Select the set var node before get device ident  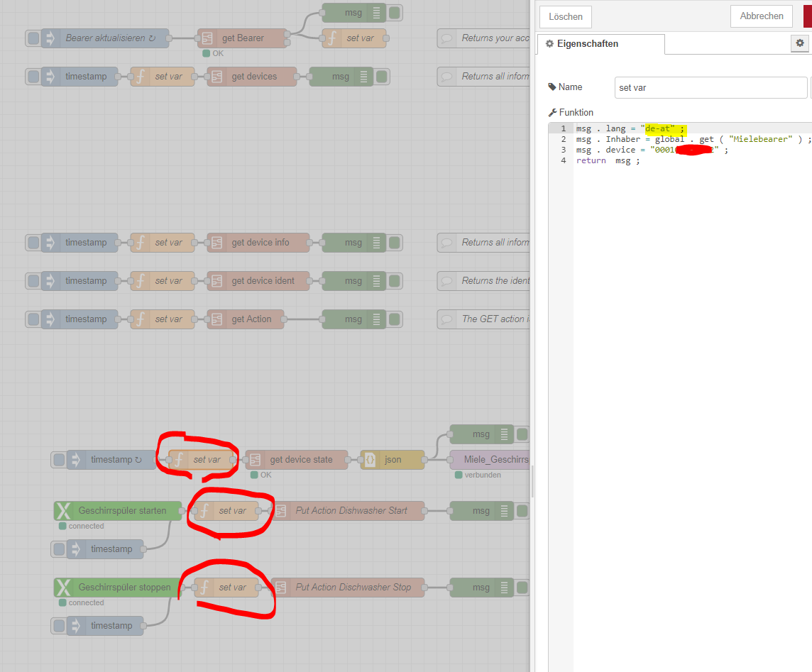point(163,281)
